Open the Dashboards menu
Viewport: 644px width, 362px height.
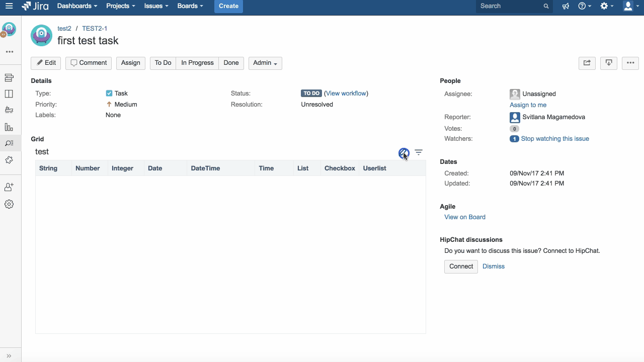pos(77,6)
